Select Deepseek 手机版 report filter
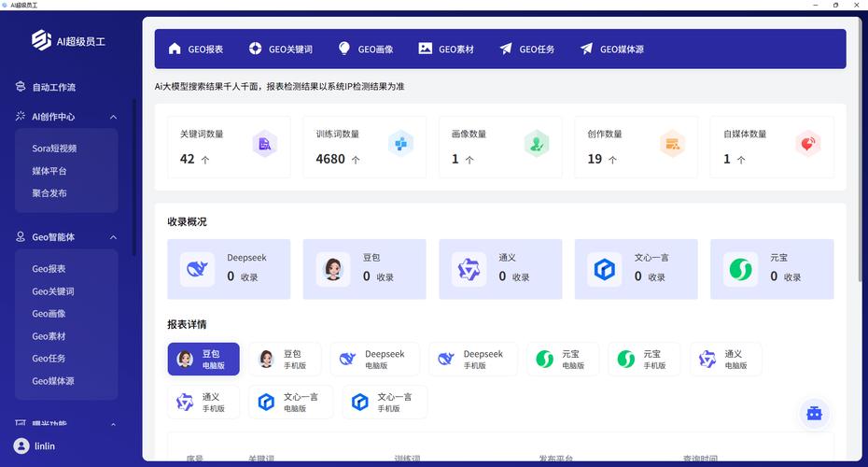 click(473, 359)
